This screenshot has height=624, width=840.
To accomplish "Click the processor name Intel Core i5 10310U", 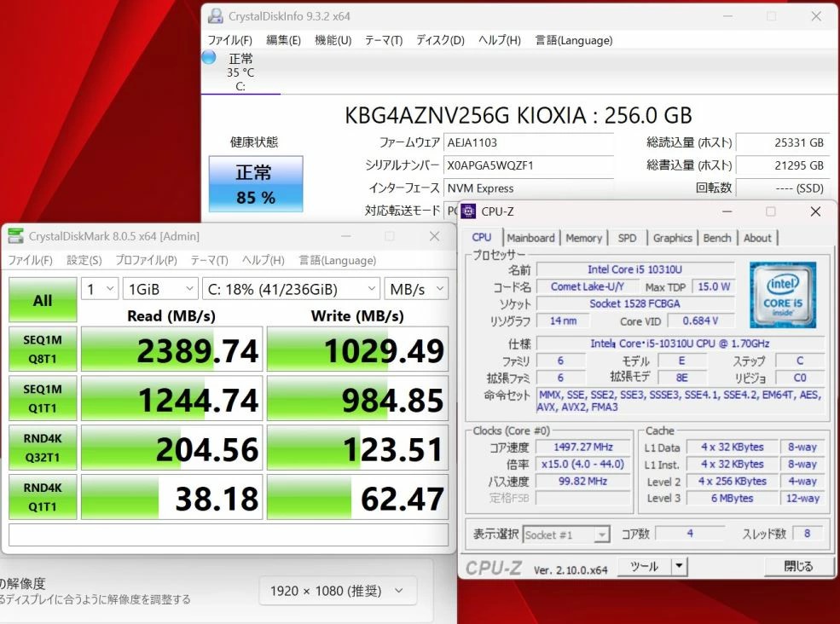I will tap(634, 269).
